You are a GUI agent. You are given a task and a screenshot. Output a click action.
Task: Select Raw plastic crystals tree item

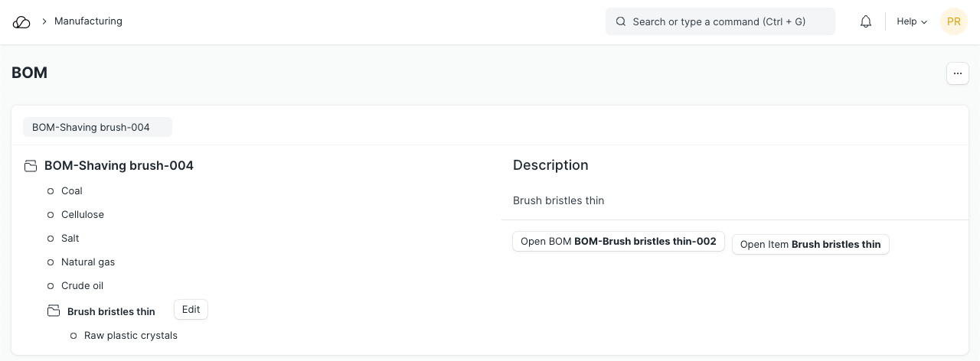130,335
